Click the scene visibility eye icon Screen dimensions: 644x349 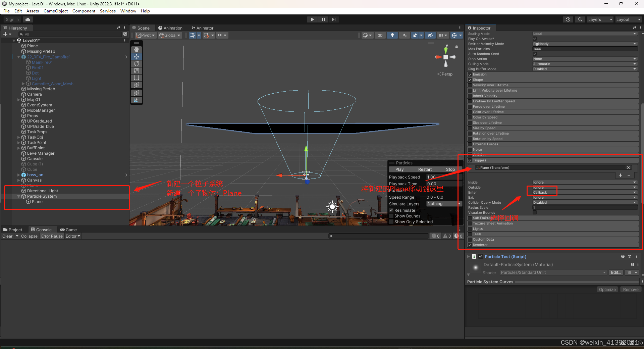[x=430, y=35]
